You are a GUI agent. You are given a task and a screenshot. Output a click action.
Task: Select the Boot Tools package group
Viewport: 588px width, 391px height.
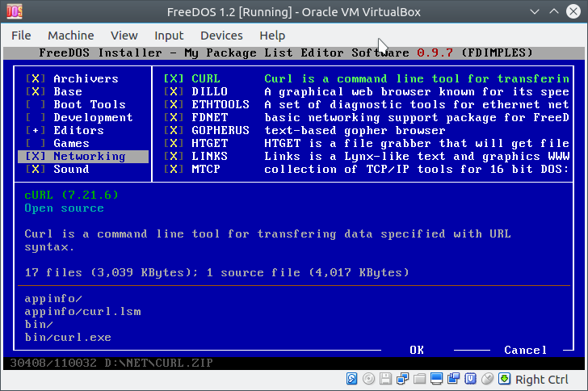(89, 105)
